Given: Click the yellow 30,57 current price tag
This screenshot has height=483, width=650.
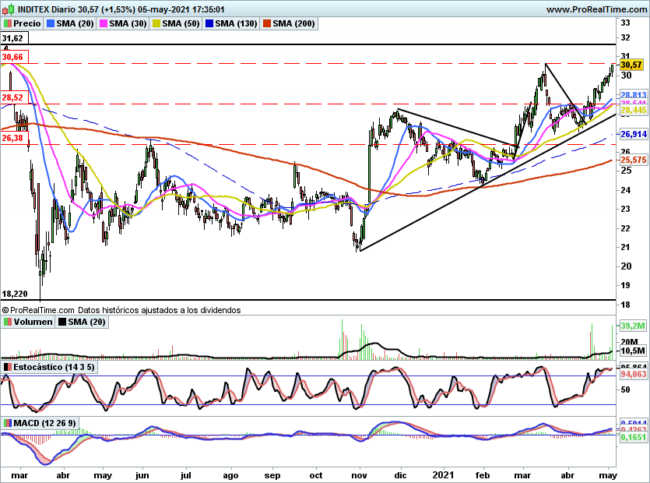Looking at the screenshot, I should pyautogui.click(x=631, y=65).
